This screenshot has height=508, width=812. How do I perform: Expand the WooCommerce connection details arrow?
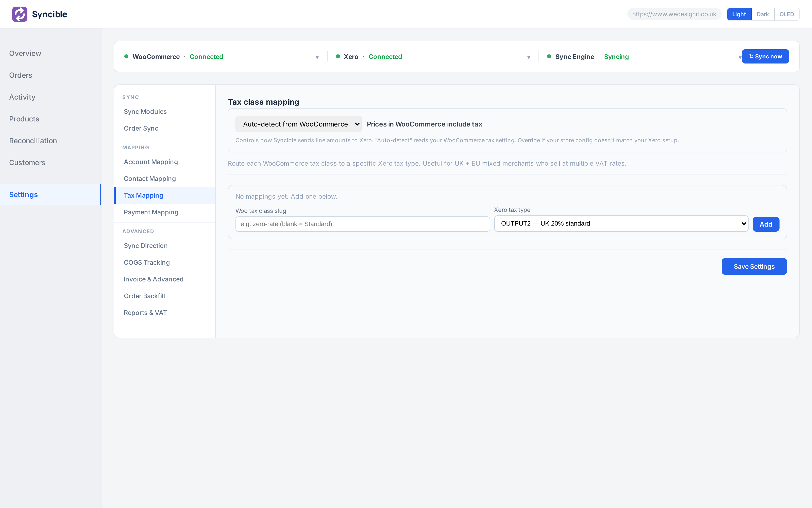point(317,57)
